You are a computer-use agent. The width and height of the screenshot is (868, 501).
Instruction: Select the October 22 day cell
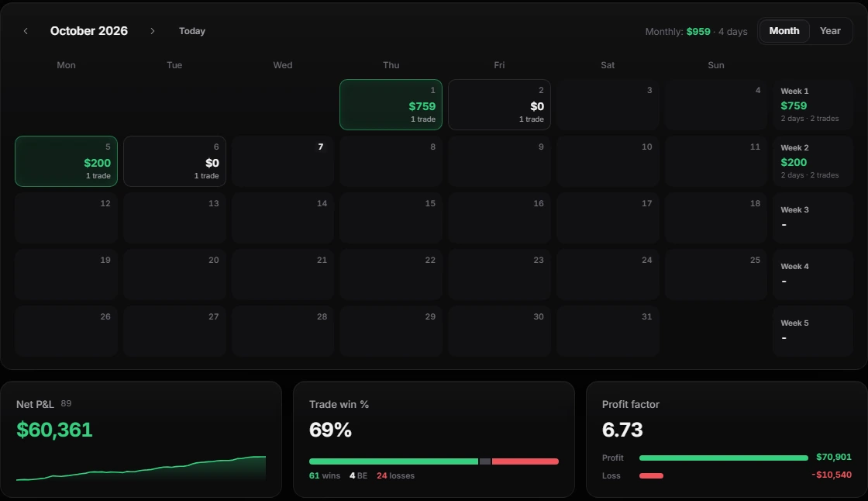391,275
